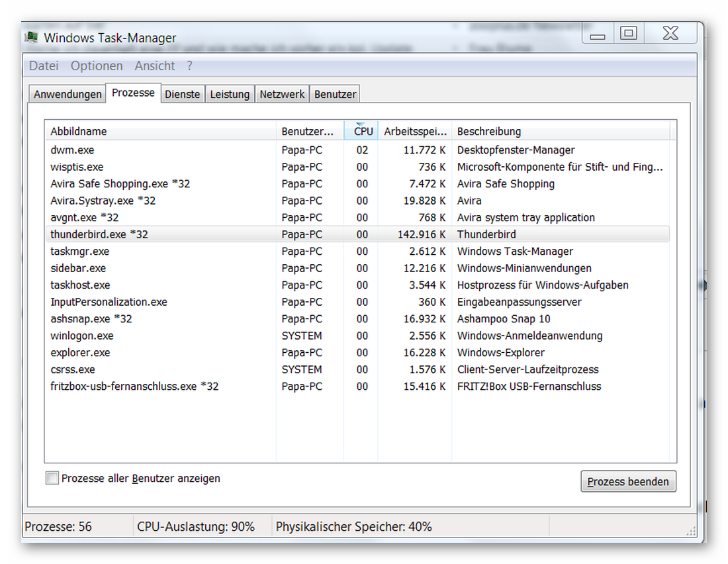Select the winlogon.exe process
The height and width of the screenshot is (564, 728).
(357, 336)
